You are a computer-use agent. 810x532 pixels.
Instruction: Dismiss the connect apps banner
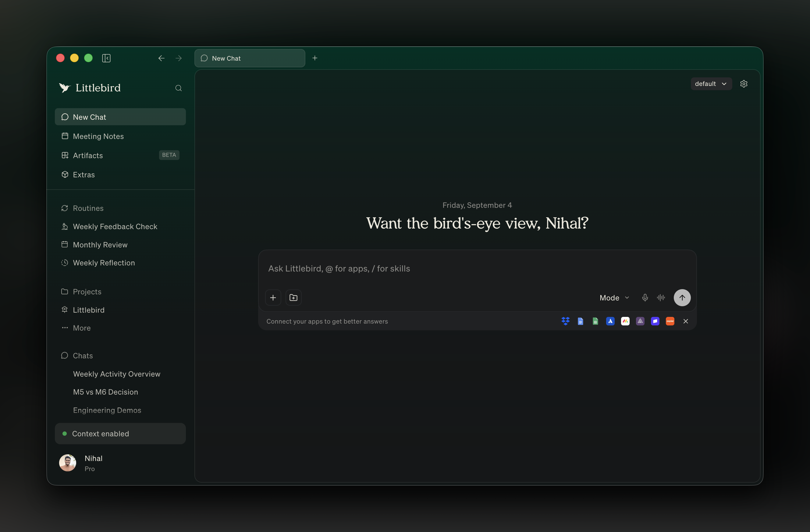pos(686,321)
